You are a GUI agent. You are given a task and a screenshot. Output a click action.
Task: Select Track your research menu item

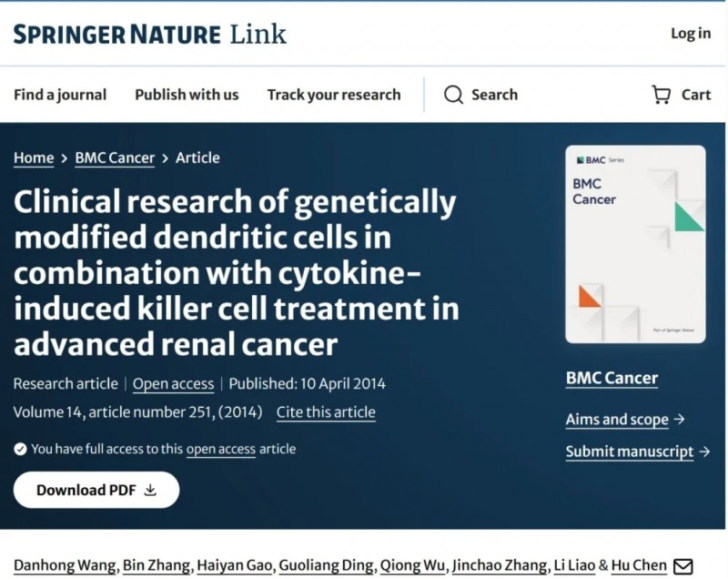(333, 95)
